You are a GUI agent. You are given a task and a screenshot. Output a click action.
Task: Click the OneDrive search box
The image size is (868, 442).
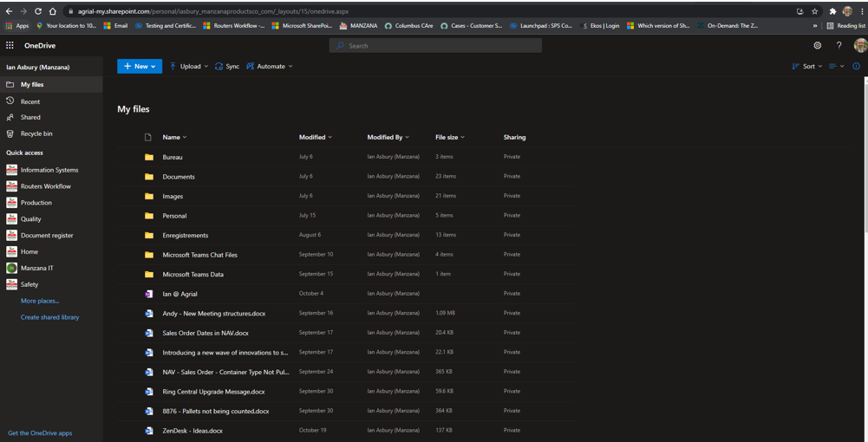(x=435, y=46)
